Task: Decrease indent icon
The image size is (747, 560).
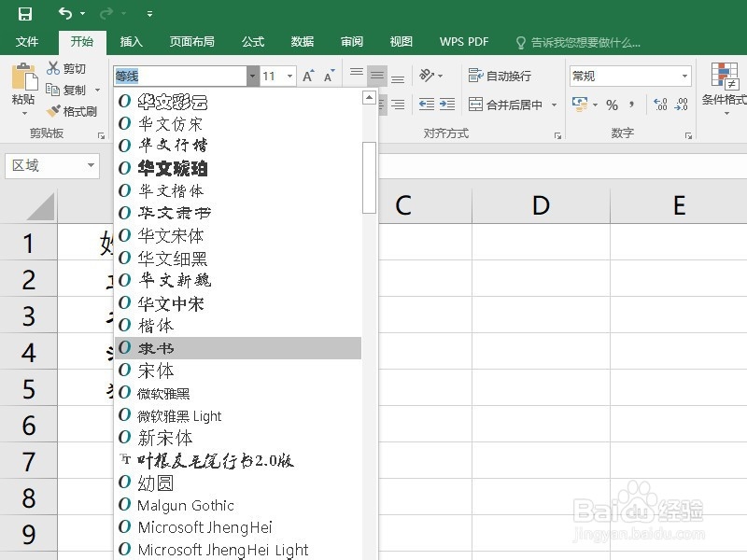Action: 427,105
